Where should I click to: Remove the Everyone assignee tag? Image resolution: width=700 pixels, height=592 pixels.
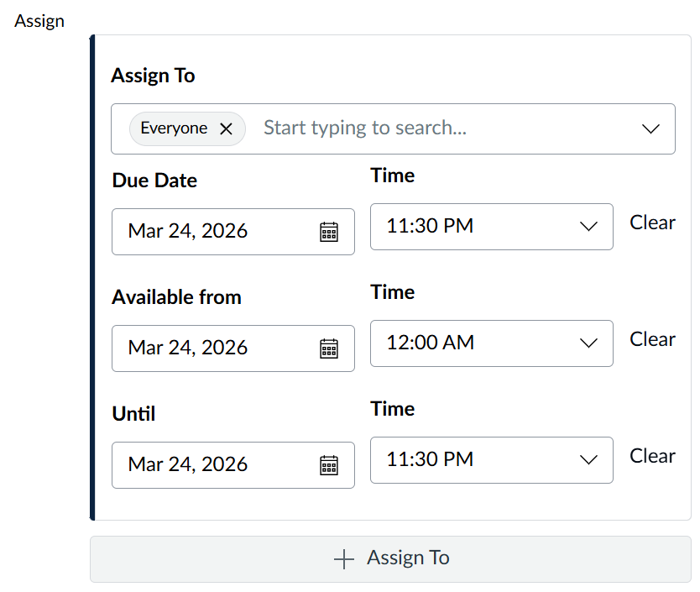pos(226,128)
